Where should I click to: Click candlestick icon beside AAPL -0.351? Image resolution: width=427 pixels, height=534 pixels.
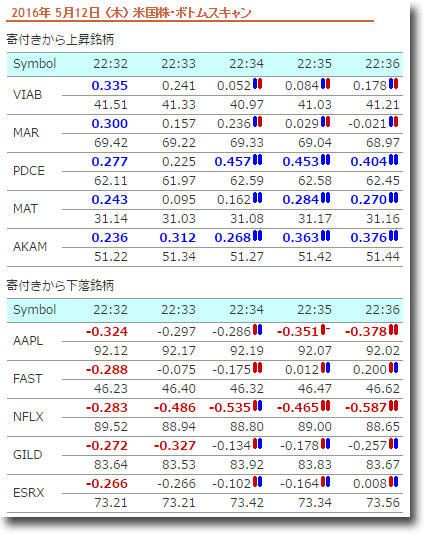coord(326,330)
